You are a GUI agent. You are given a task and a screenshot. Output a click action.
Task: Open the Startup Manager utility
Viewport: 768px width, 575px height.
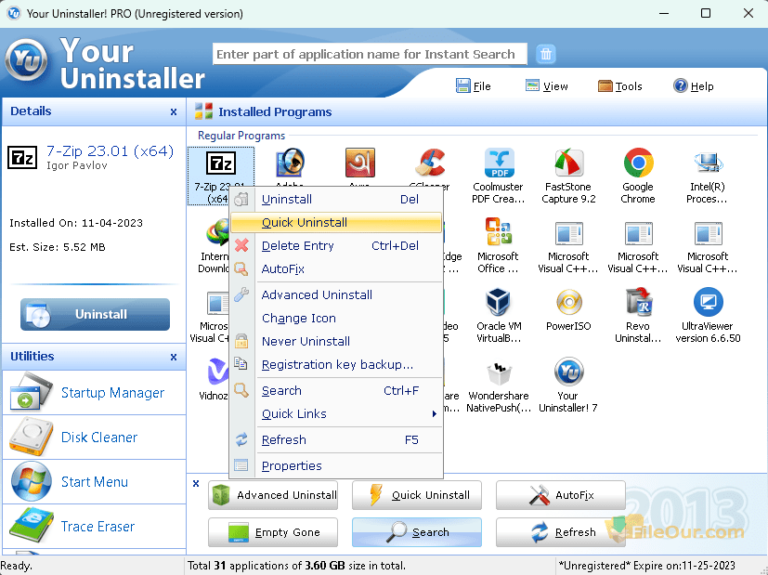click(x=94, y=393)
